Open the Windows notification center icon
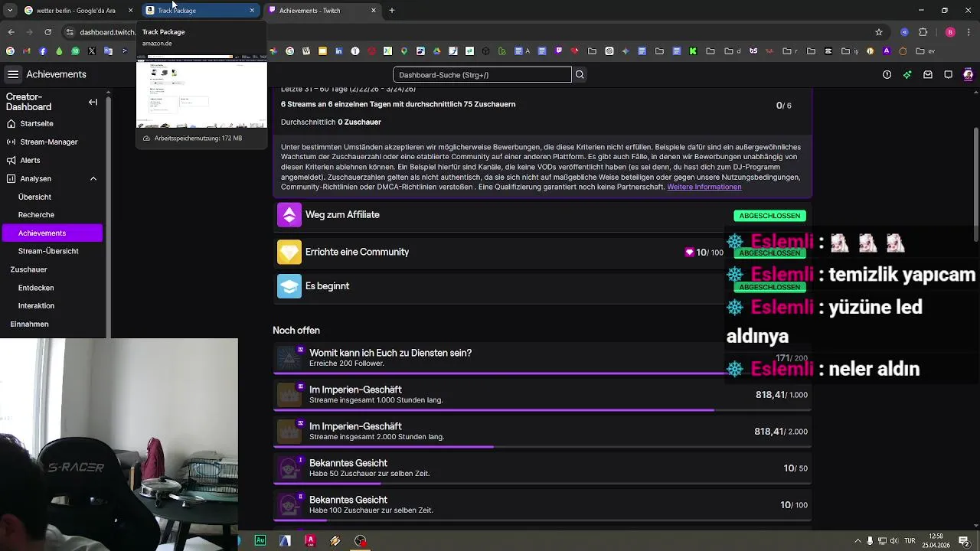The image size is (980, 551). tap(964, 541)
